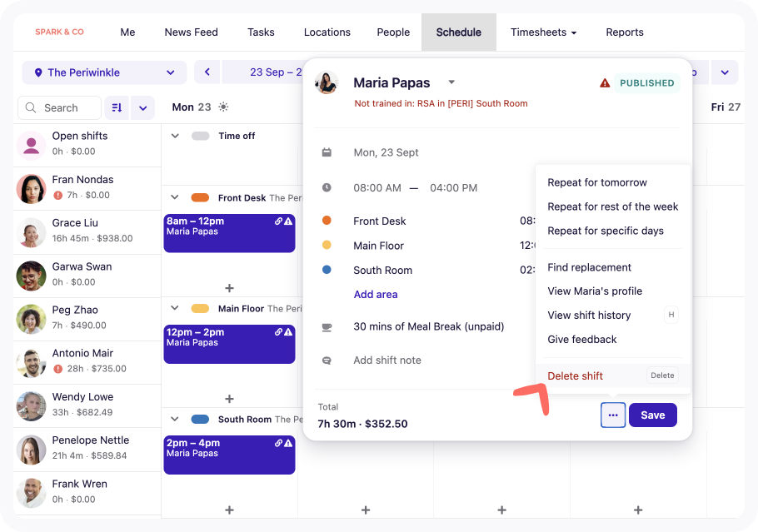Viewport: 758px width, 532px height.
Task: Click the Main Floor yellow pill indicator
Action: coord(200,308)
